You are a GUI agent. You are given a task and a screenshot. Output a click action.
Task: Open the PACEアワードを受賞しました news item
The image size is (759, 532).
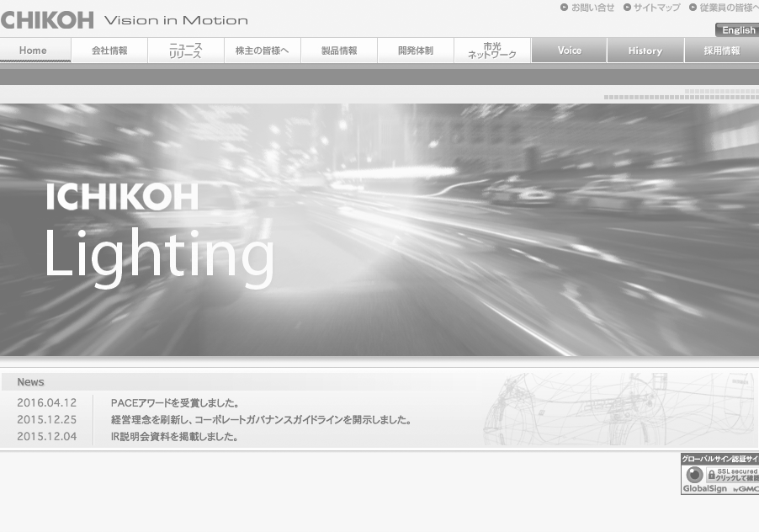175,402
